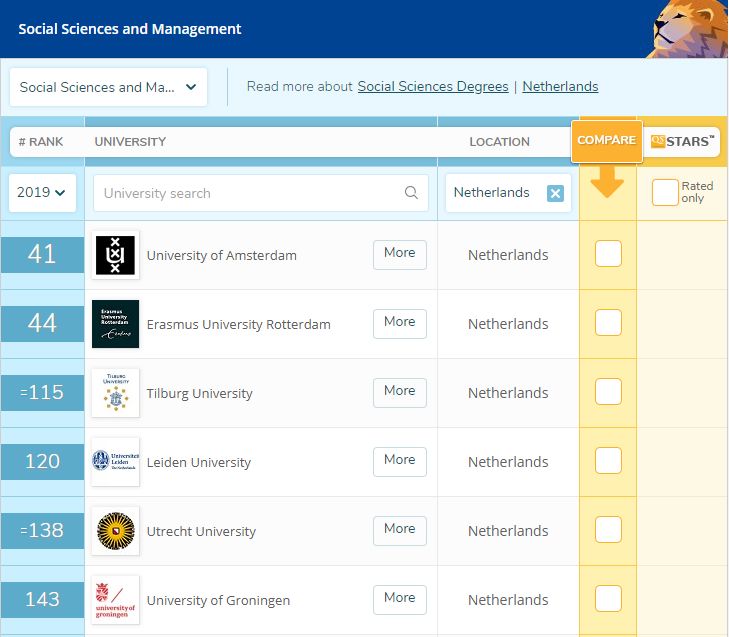Click rank number 41

click(42, 254)
